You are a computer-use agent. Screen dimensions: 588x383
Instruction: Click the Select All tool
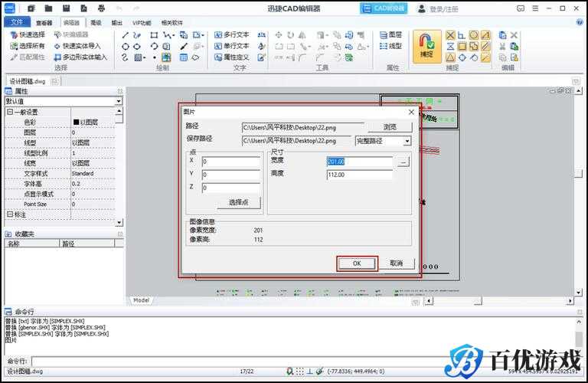[x=28, y=46]
